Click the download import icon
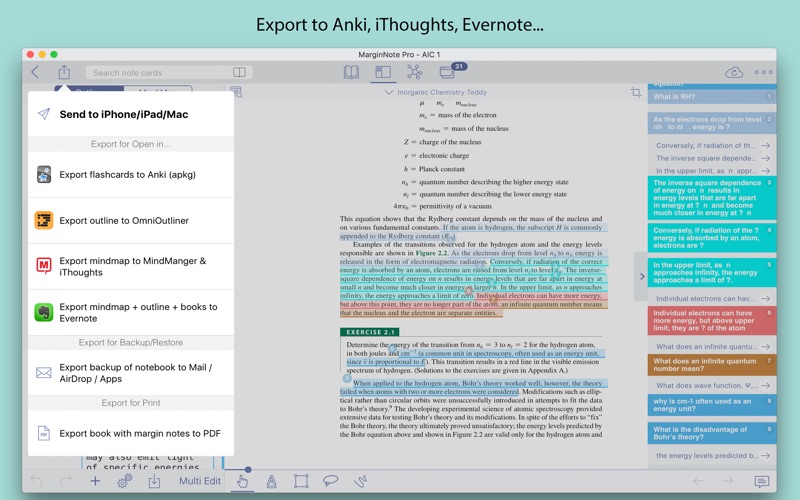The image size is (800, 500). coord(154,481)
